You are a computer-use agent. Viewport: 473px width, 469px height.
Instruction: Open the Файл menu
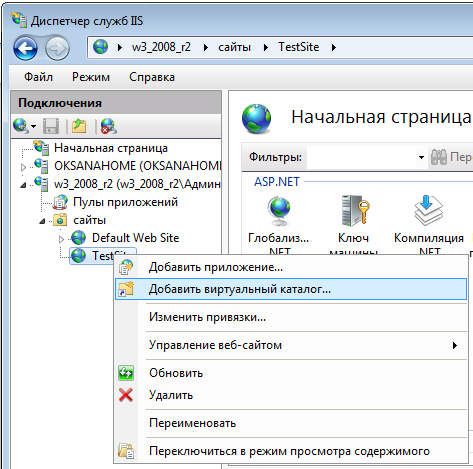click(38, 77)
